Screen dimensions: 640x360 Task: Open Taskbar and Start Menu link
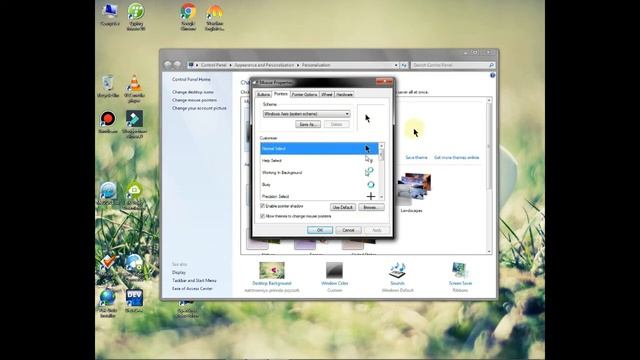(194, 280)
